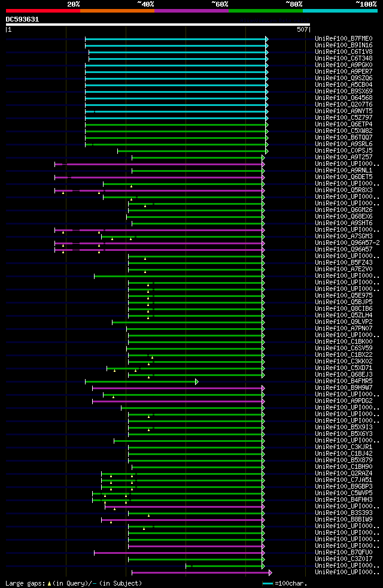Select the UniRef100_Q6GM26 label
This screenshot has width=383, height=588.
pyautogui.click(x=344, y=210)
